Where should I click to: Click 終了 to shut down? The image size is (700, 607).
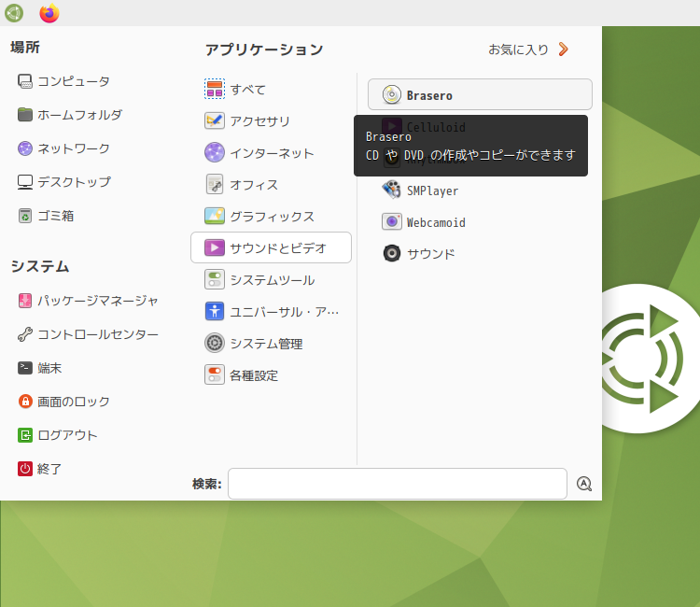[x=40, y=469]
